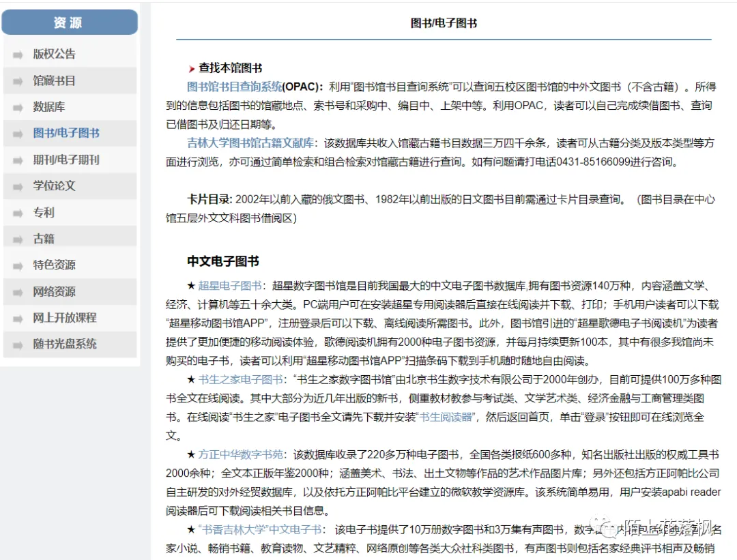This screenshot has height=560, width=737.
Task: Open 学位论文 in the sidebar
Action: (54, 186)
